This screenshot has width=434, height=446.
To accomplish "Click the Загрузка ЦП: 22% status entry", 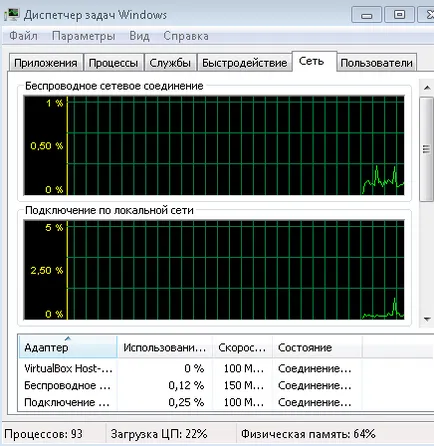I will click(159, 434).
